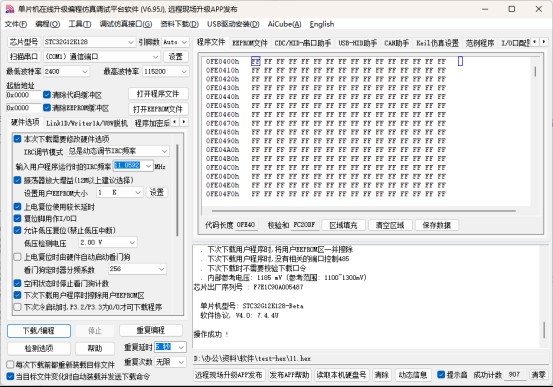Switch to the EEPROM文件 tab
This screenshot has height=387, width=553.
[x=250, y=43]
